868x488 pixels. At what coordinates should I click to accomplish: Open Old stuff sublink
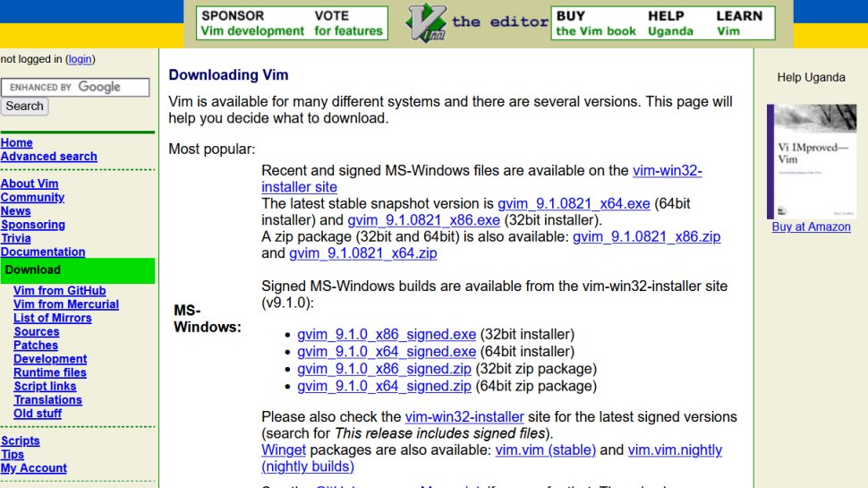point(38,413)
